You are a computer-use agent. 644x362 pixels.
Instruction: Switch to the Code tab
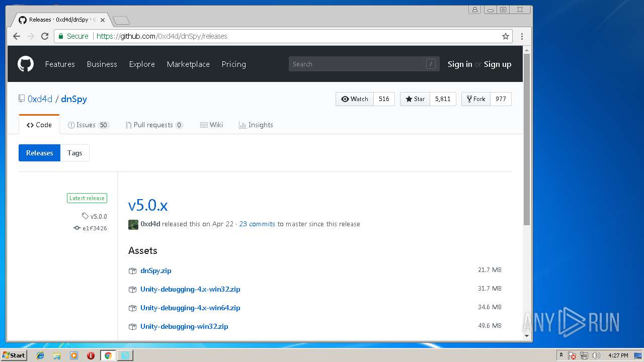(39, 125)
